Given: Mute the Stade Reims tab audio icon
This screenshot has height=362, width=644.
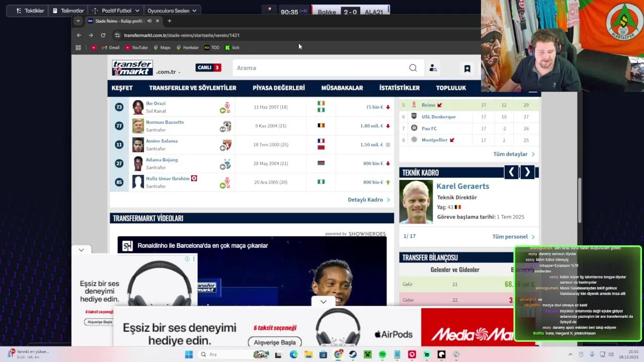Looking at the screenshot, I should click(x=149, y=21).
